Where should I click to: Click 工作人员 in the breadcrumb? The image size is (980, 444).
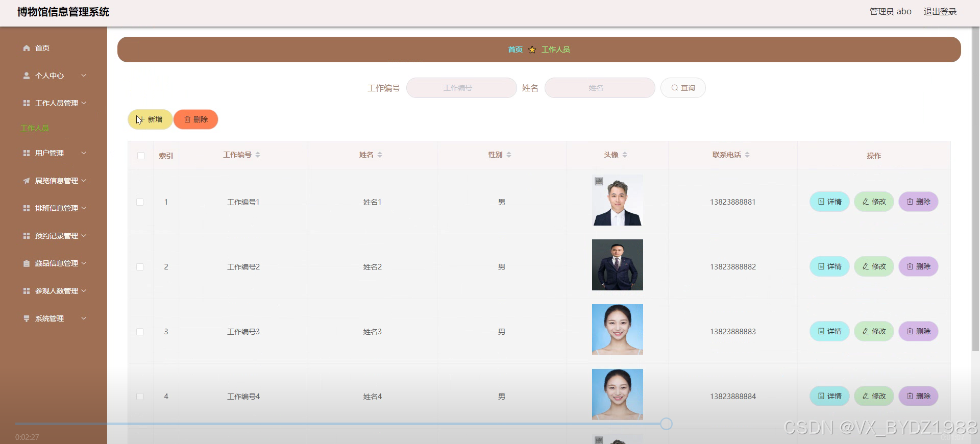tap(556, 50)
